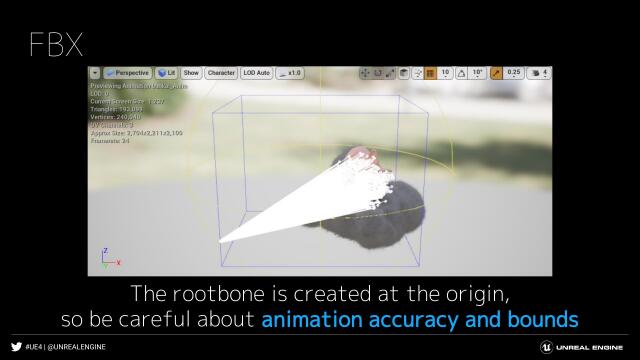Image resolution: width=640 pixels, height=360 pixels.
Task: Click the Previewing Animation text line
Action: [139, 86]
